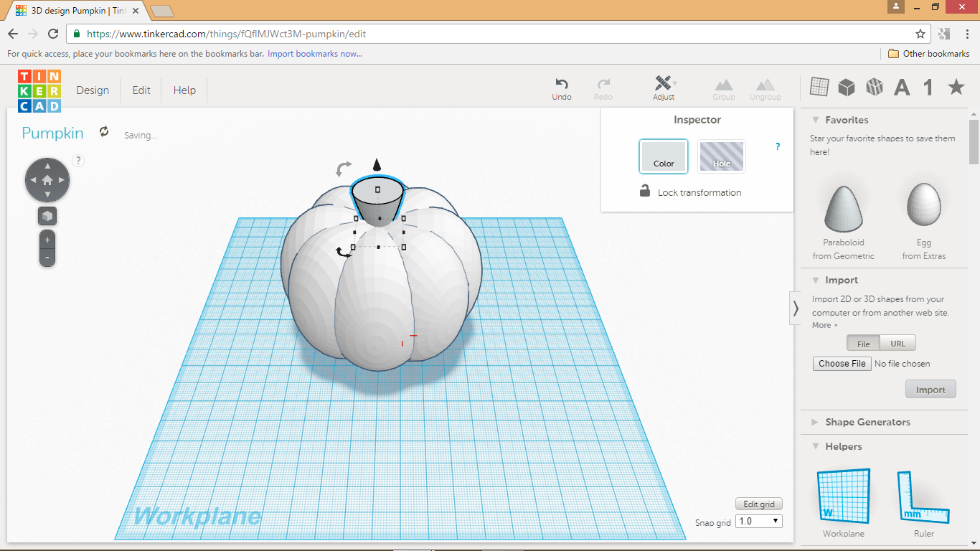This screenshot has width=980, height=551.
Task: Open the Help menu
Action: point(184,90)
